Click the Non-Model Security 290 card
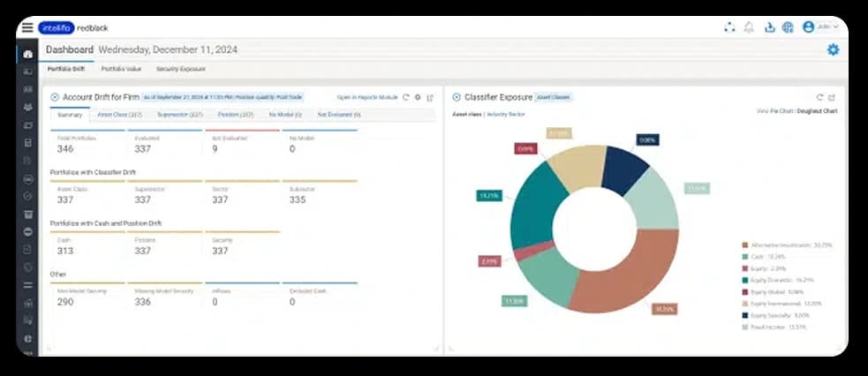The width and height of the screenshot is (868, 376). pyautogui.click(x=88, y=297)
